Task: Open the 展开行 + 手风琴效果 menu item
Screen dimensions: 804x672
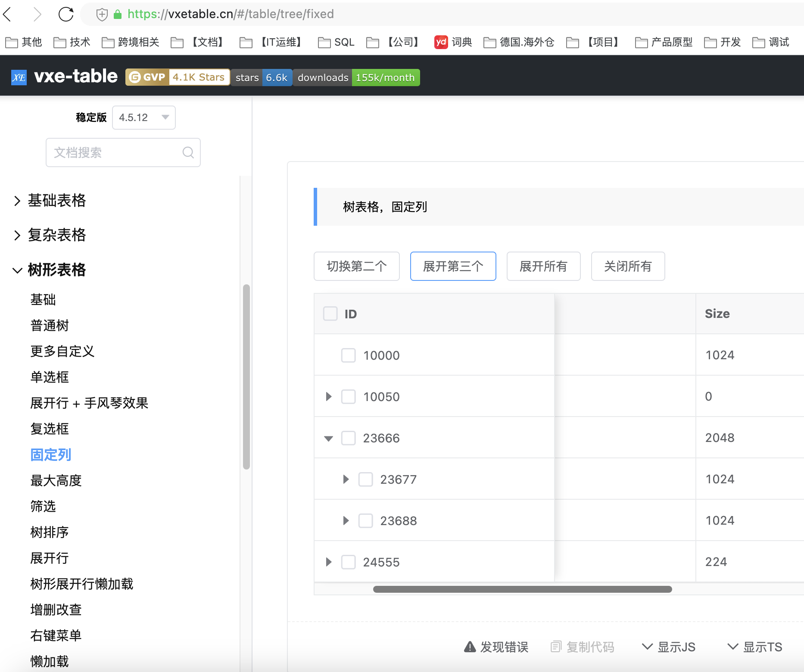Action: 89,403
